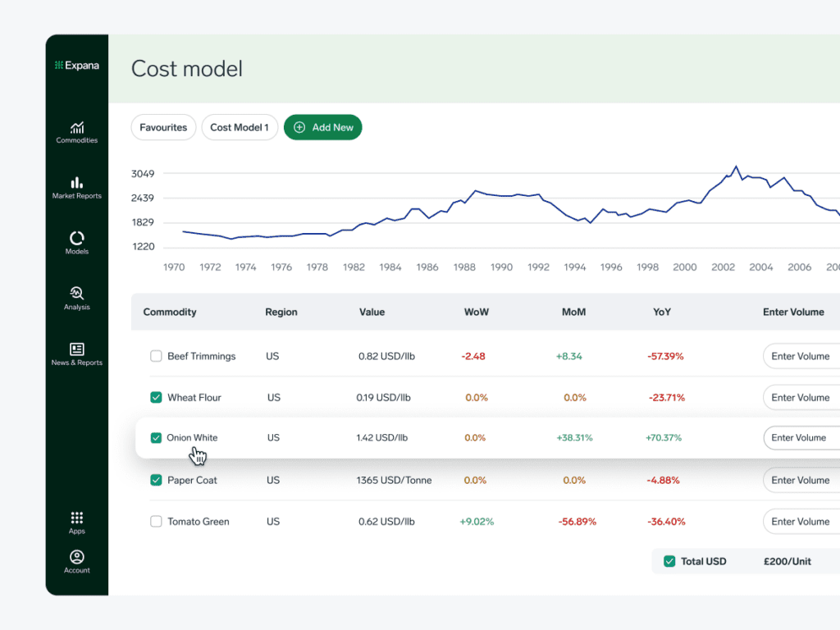840x630 pixels.
Task: Check the Beef Trimmings checkbox
Action: 156,356
